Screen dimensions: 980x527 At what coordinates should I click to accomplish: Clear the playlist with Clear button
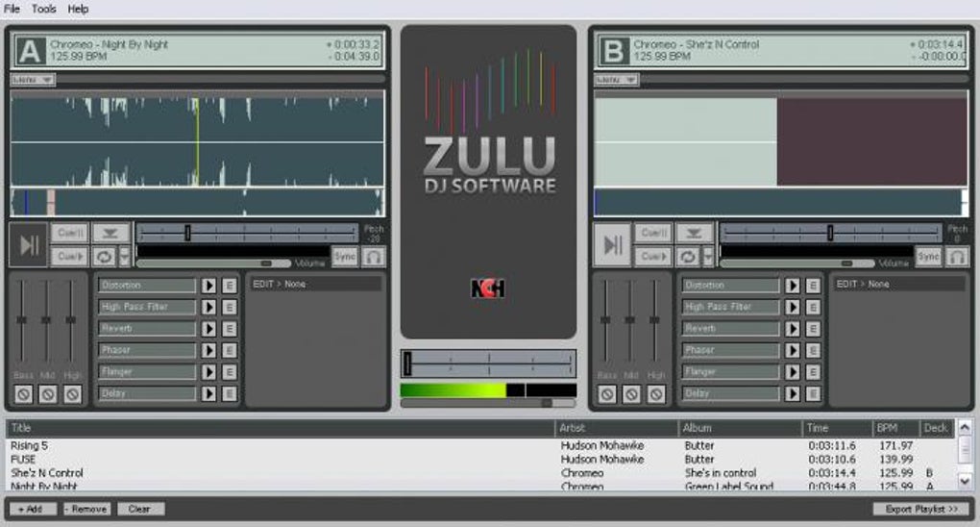pyautogui.click(x=140, y=509)
